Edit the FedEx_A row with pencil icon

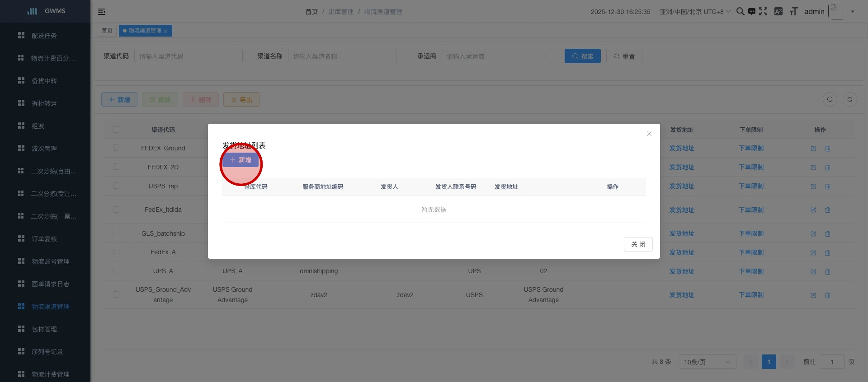[x=813, y=253]
